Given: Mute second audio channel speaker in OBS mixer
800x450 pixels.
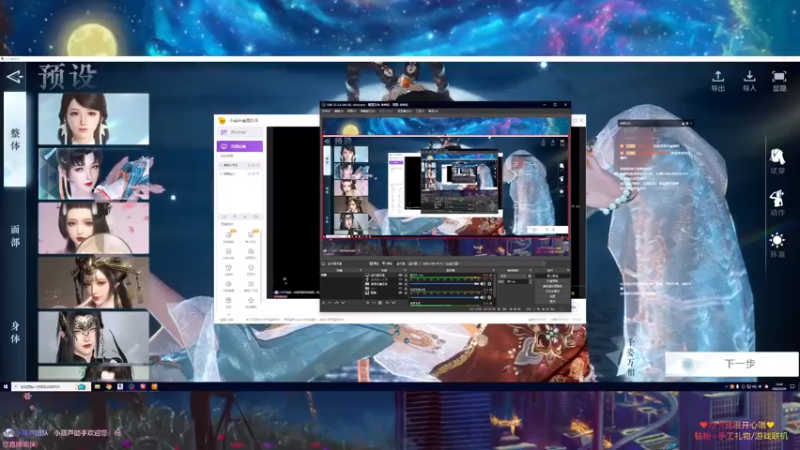Looking at the screenshot, I should point(483,297).
